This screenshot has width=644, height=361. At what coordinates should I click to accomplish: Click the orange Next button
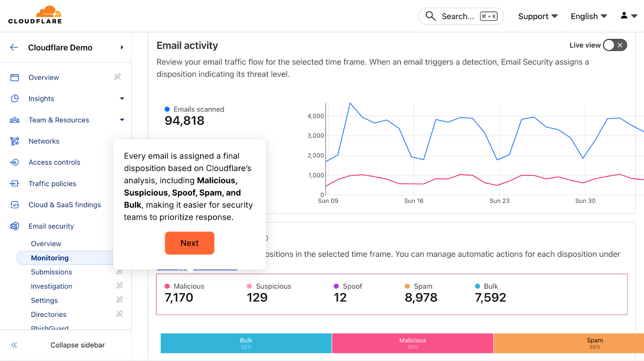click(190, 243)
